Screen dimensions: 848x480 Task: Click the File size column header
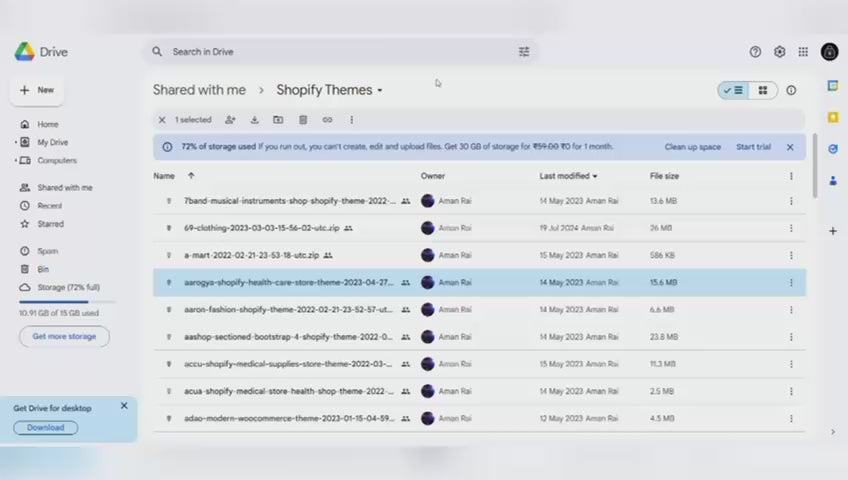pyautogui.click(x=664, y=176)
